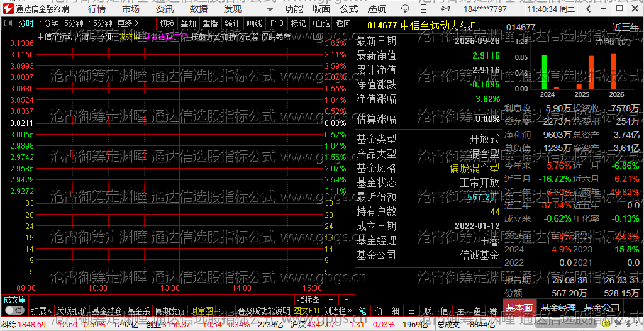
Task: Click the 画线 draw line button
Action: coord(254,23)
